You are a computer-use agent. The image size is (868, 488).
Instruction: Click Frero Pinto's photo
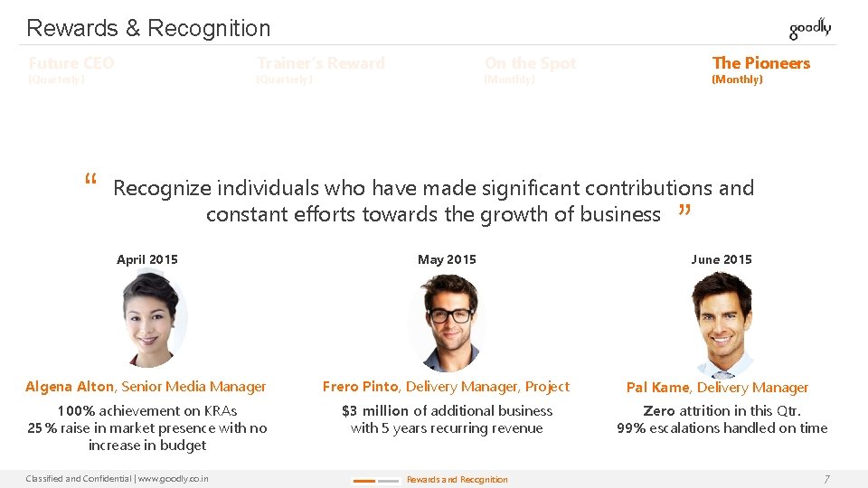point(447,321)
